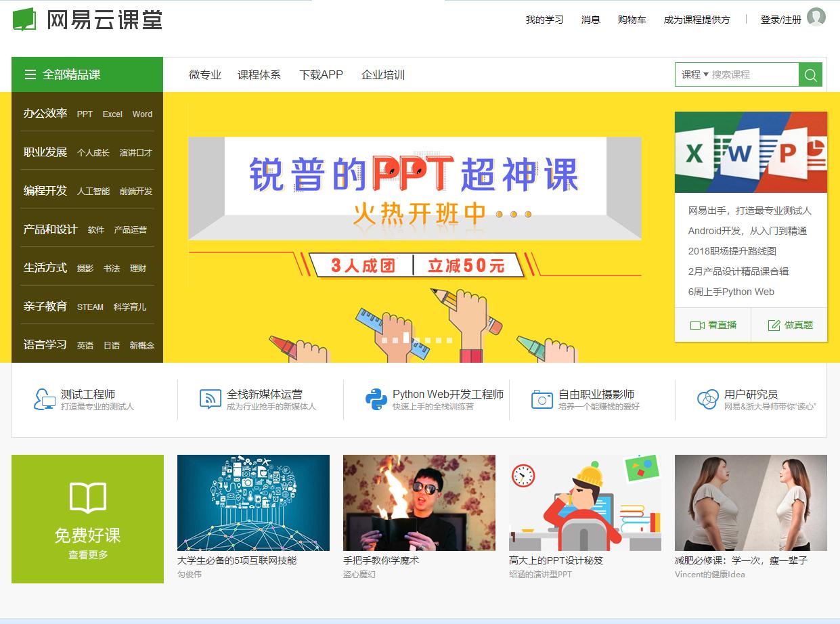The height and width of the screenshot is (624, 840).
Task: Click the hamburger icon beside 全部精品课
Action: pyautogui.click(x=29, y=74)
